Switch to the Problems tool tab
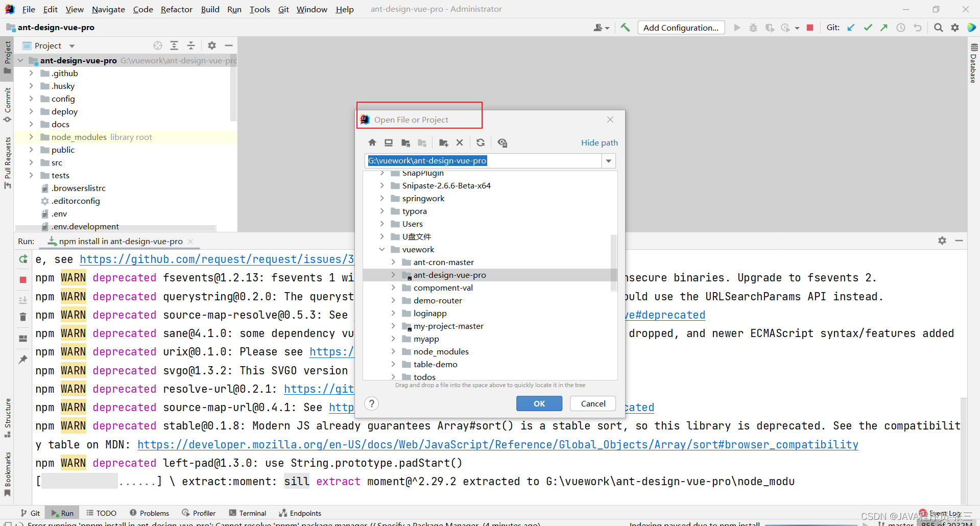Image resolution: width=980 pixels, height=526 pixels. coord(149,513)
